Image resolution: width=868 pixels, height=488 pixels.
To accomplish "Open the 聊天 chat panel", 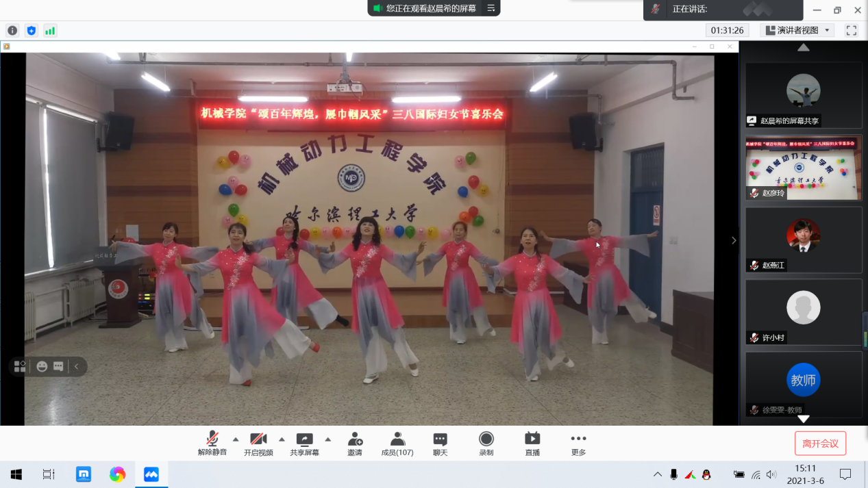I will tap(440, 444).
